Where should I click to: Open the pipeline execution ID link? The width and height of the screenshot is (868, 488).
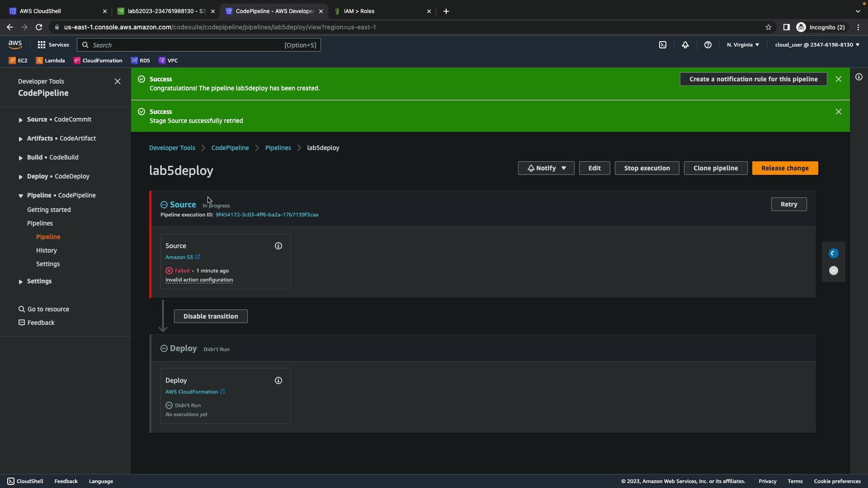pyautogui.click(x=267, y=215)
